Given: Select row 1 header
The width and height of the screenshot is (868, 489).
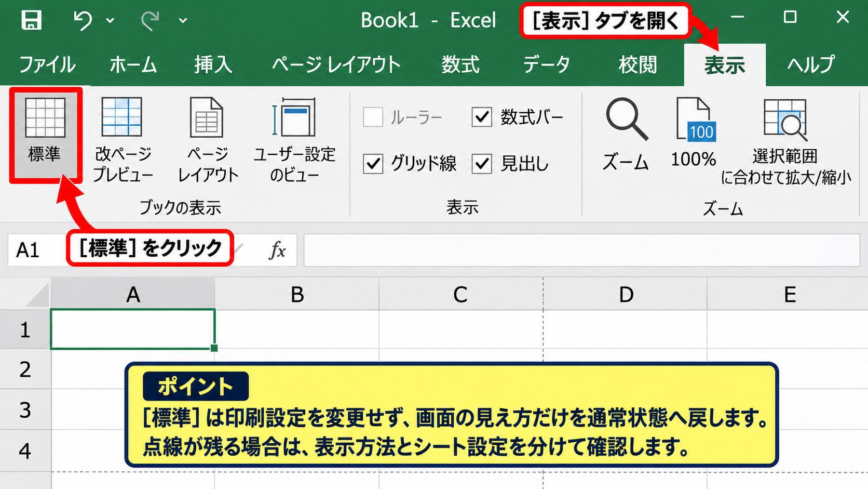Looking at the screenshot, I should pos(25,329).
